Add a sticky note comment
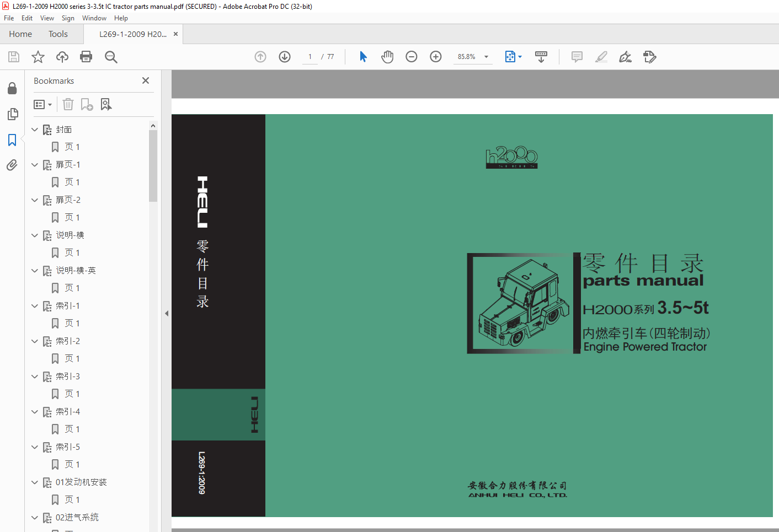Image resolution: width=779 pixels, height=532 pixels. pos(577,57)
